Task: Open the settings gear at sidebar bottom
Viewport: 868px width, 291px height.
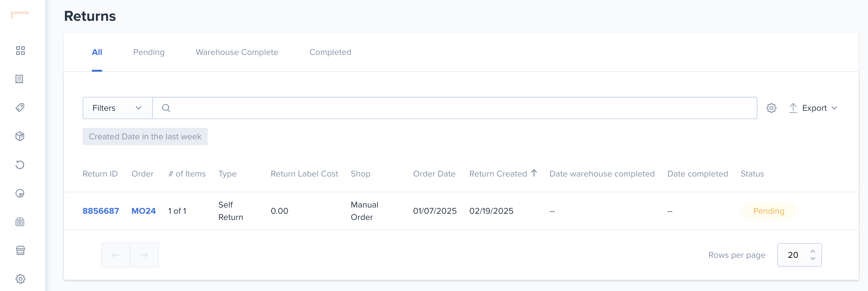Action: click(20, 279)
